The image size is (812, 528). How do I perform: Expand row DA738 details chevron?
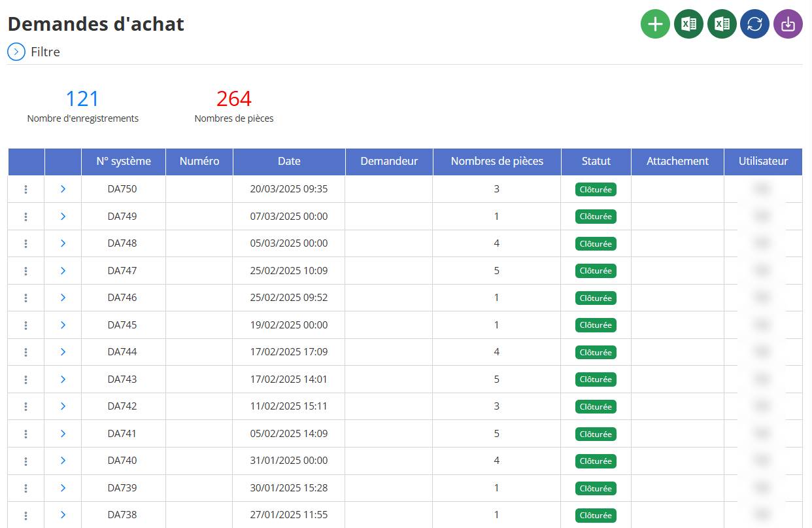[63, 515]
